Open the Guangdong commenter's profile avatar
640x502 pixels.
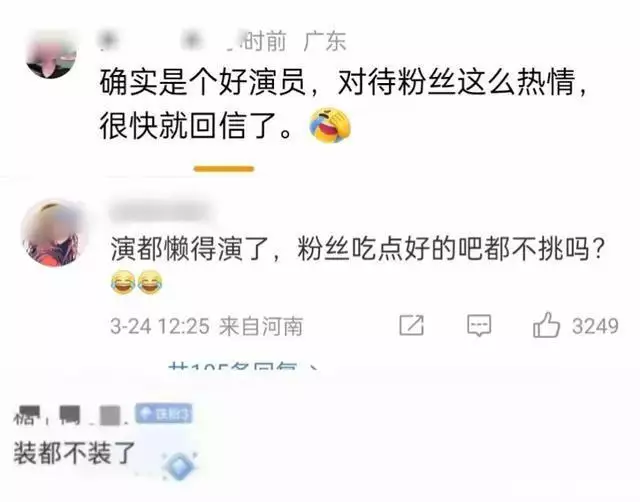coord(51,53)
